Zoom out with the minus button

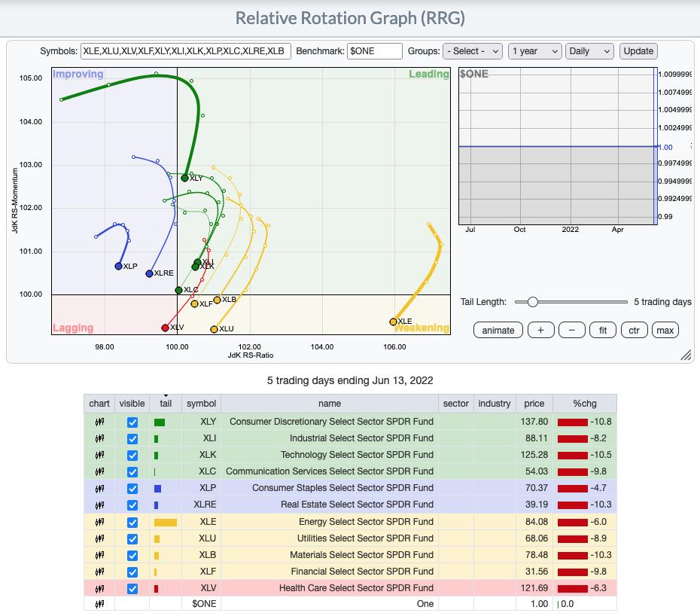click(x=572, y=331)
